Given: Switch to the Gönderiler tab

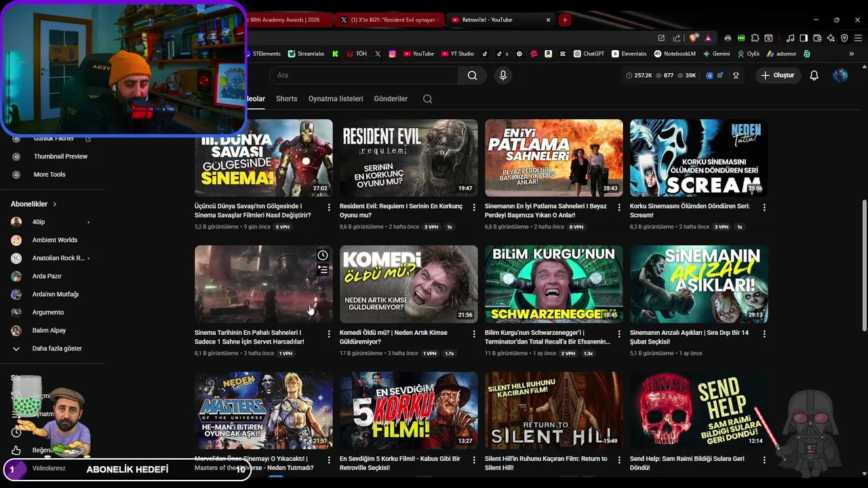Looking at the screenshot, I should click(391, 99).
